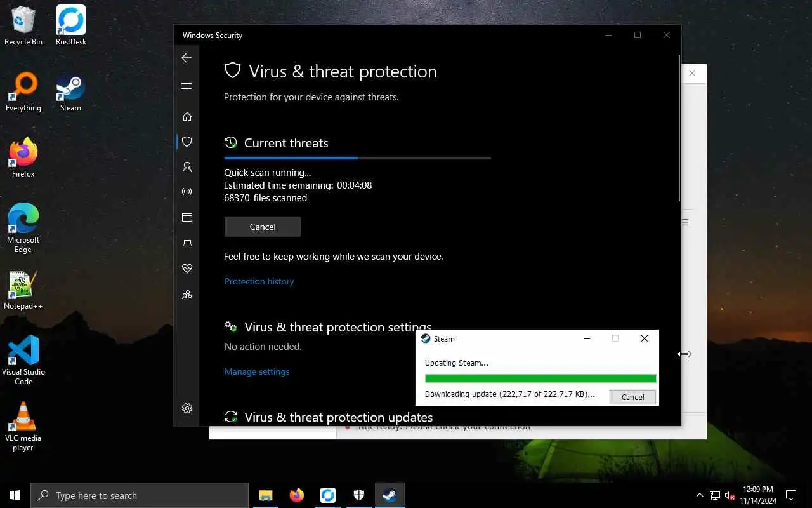The width and height of the screenshot is (812, 508).
Task: Open Device security laptop icon
Action: (x=187, y=243)
